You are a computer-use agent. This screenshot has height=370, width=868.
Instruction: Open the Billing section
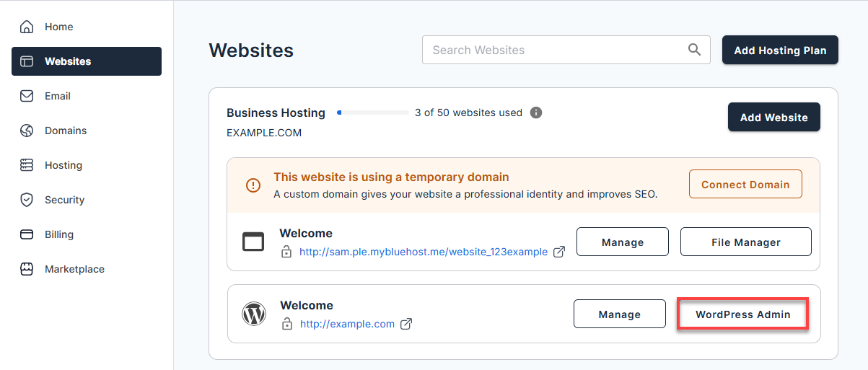pos(87,234)
